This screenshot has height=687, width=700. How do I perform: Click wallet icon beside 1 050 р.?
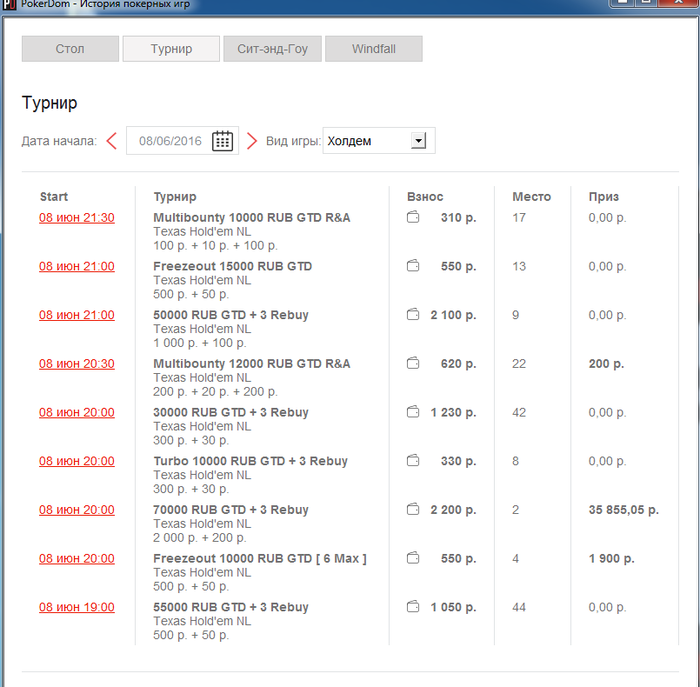click(x=413, y=607)
